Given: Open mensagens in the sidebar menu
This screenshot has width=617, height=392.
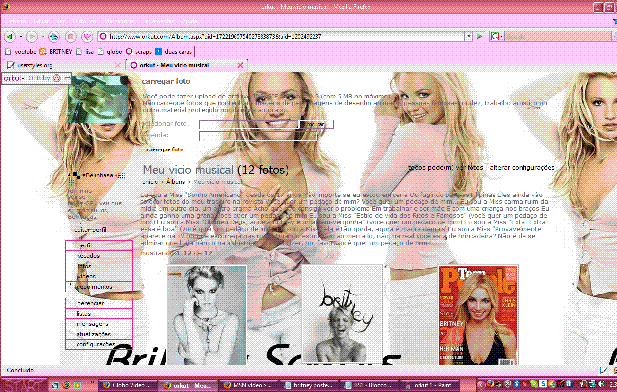Looking at the screenshot, I should [x=99, y=324].
